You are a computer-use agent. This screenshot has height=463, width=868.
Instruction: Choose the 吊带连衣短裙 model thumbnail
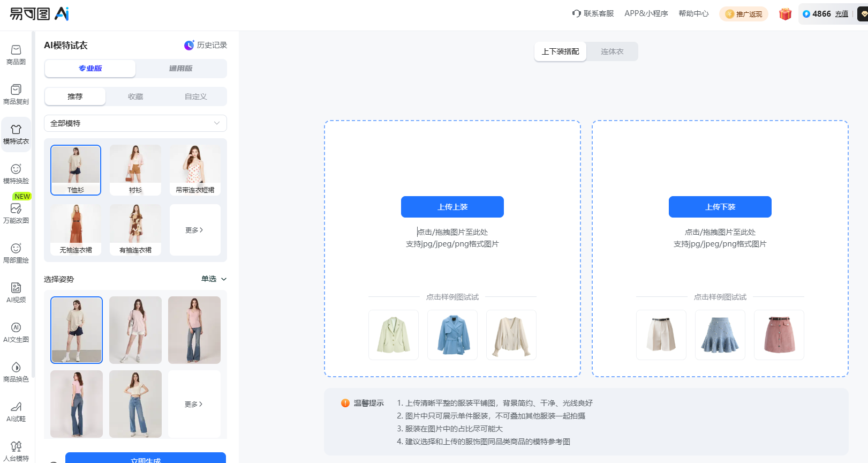point(195,170)
